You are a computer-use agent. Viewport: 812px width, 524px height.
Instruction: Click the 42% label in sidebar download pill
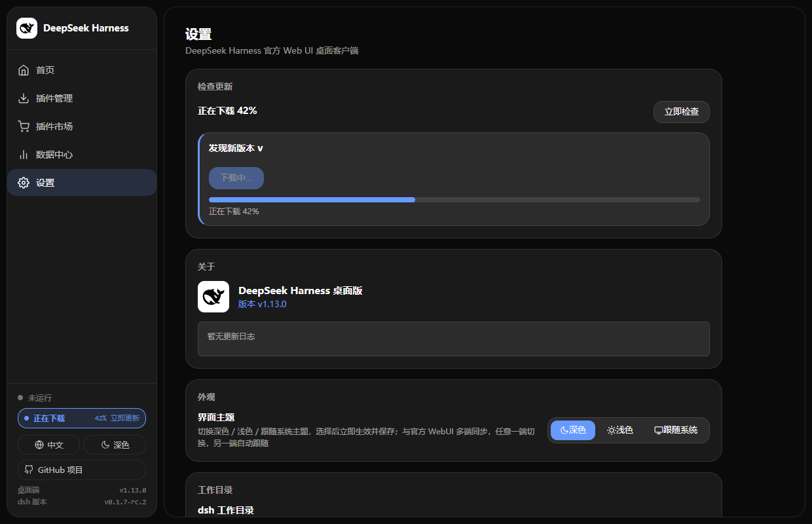(x=100, y=418)
